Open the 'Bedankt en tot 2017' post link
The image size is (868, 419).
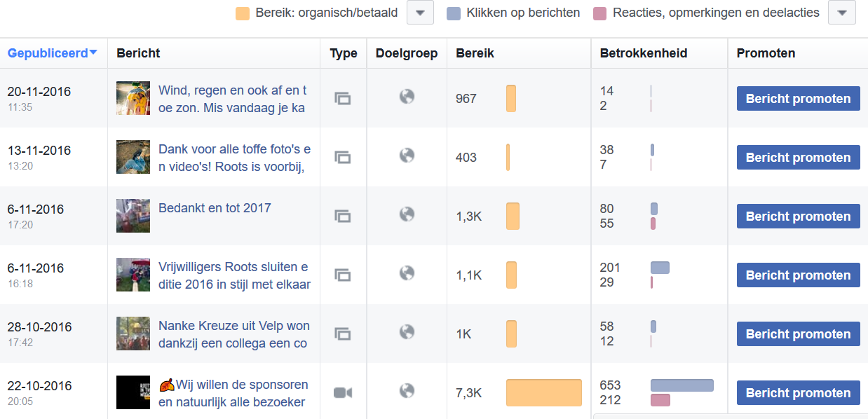point(215,208)
